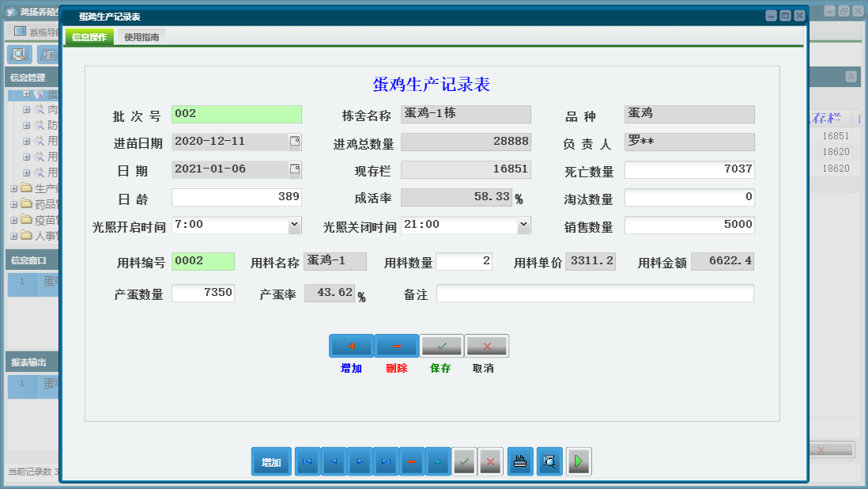The width and height of the screenshot is (868, 489).
Task: Expand the 蛋 tree node plus box
Action: pos(26,94)
